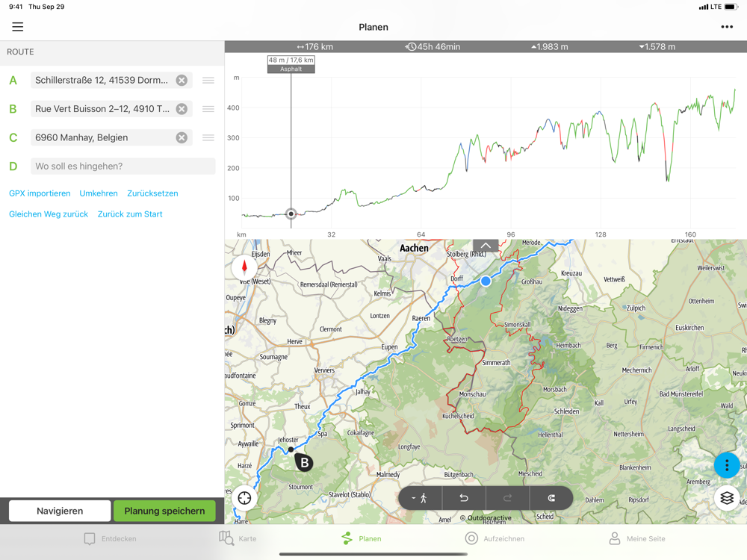Screen dimensions: 747x560
Task: Click the blue position dot on route
Action: tap(486, 281)
